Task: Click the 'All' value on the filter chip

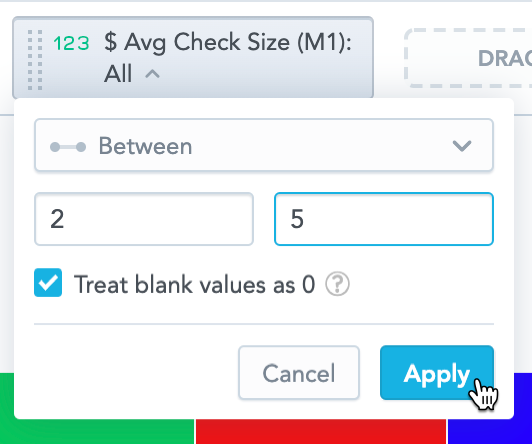Action: (118, 74)
